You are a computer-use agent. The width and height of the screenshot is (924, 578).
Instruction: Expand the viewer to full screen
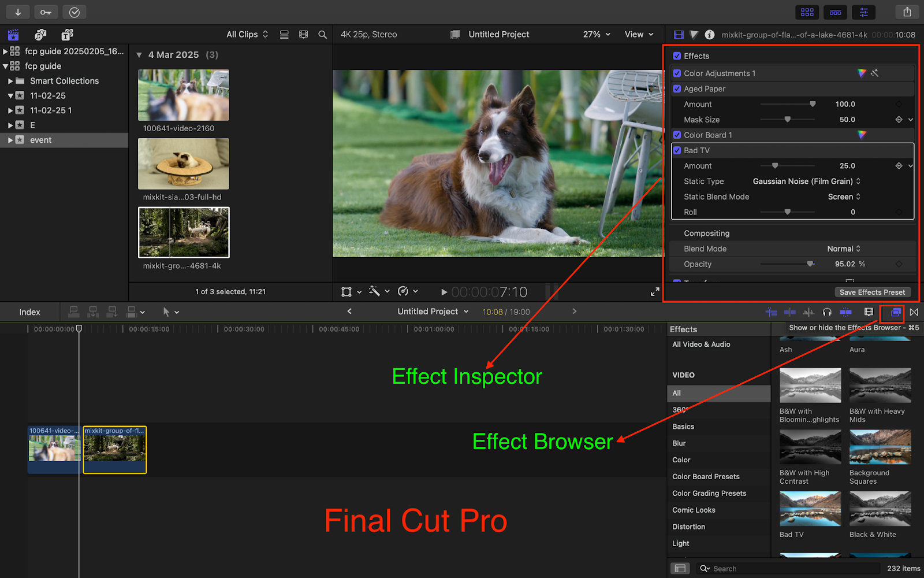point(655,292)
